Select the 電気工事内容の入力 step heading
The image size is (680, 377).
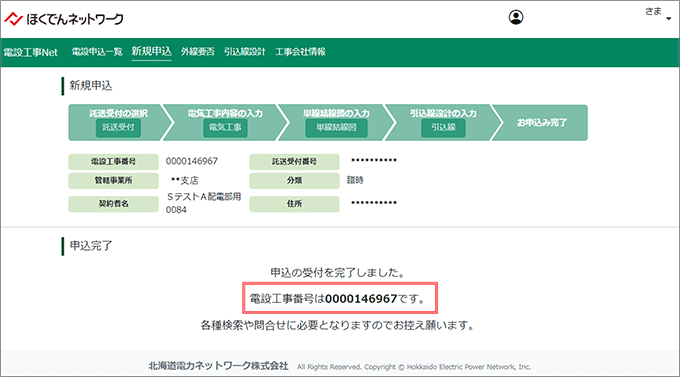coord(225,113)
